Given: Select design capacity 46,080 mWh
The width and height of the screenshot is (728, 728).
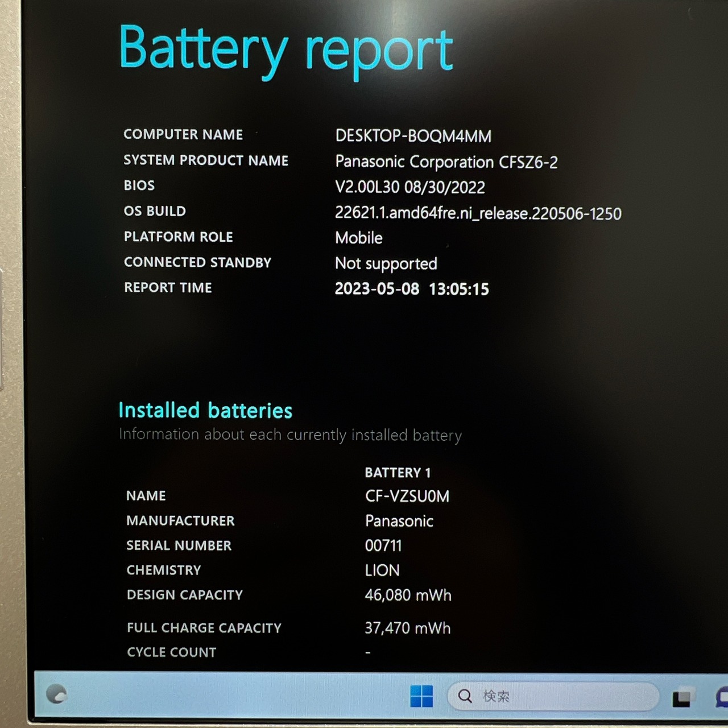Looking at the screenshot, I should tap(408, 595).
